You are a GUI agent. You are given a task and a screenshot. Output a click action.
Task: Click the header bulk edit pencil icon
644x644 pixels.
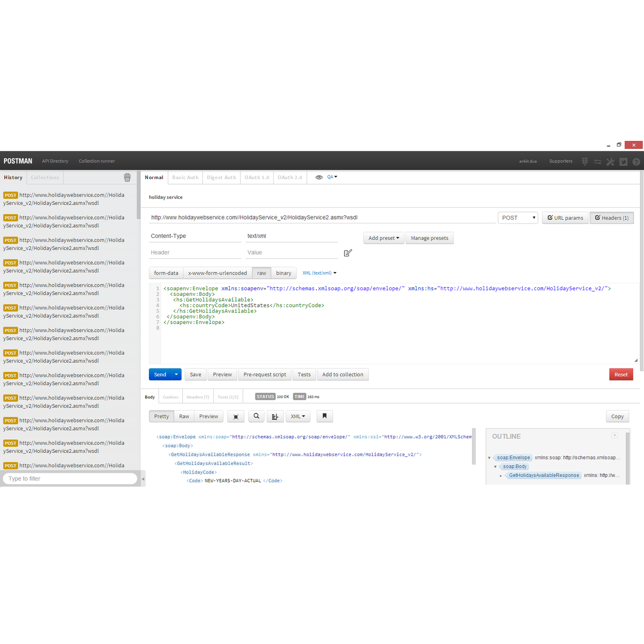348,253
